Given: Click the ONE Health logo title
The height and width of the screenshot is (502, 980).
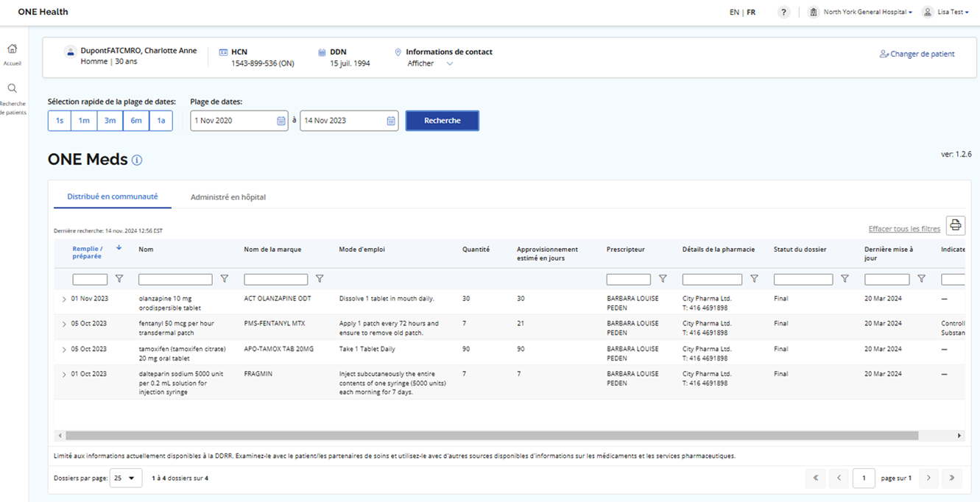Looking at the screenshot, I should click(x=43, y=13).
